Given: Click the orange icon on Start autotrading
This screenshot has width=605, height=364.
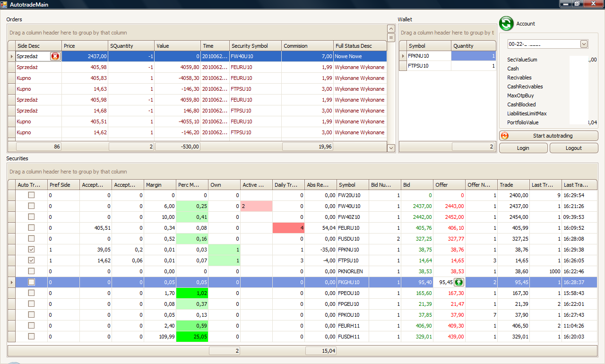Looking at the screenshot, I should coord(505,136).
